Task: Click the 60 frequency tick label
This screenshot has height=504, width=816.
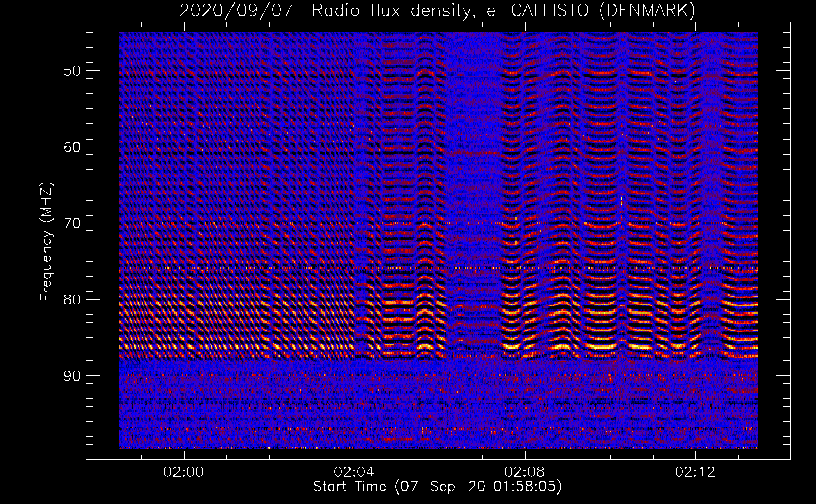Action: 72,147
